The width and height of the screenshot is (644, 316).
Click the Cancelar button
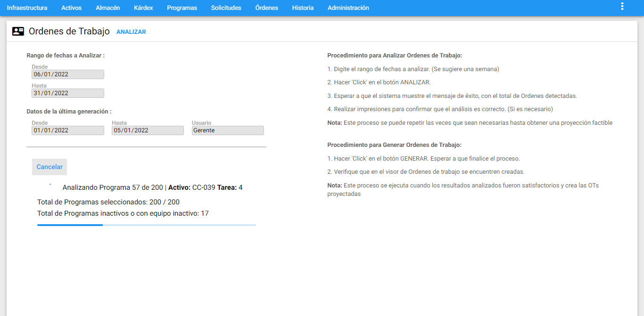pos(50,167)
